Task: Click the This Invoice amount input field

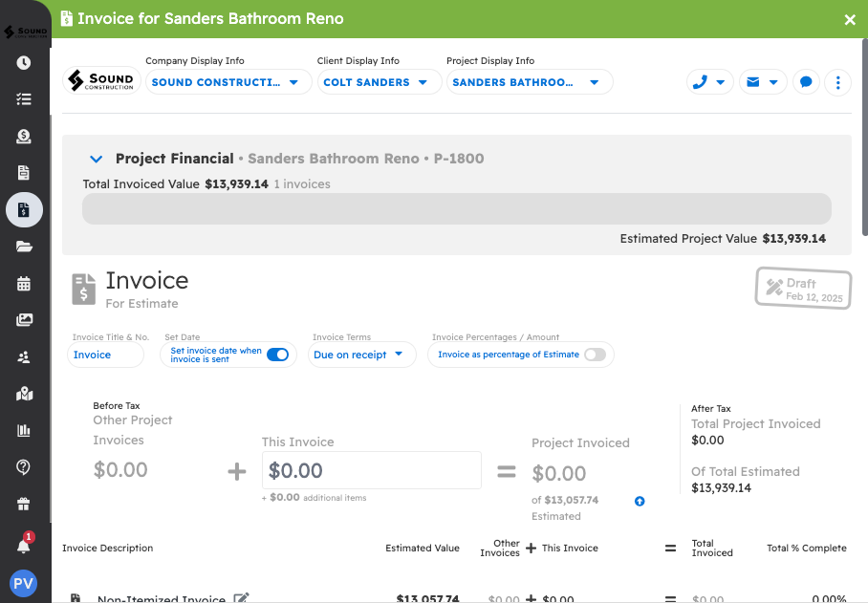Action: 371,470
